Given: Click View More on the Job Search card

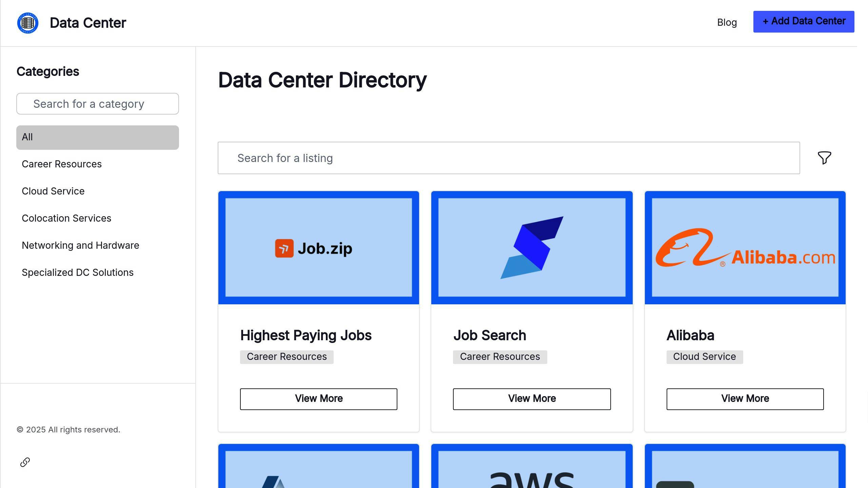Looking at the screenshot, I should (532, 399).
